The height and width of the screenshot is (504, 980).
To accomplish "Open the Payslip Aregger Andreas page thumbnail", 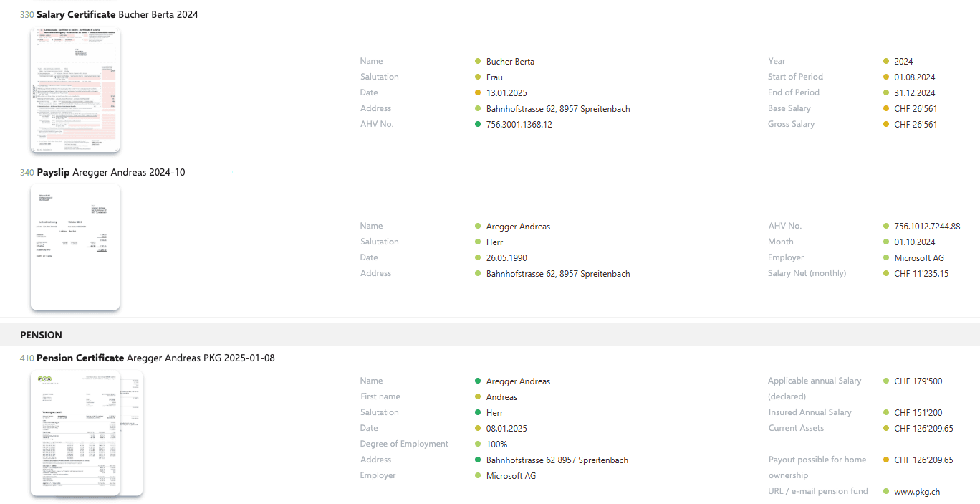I will point(75,247).
